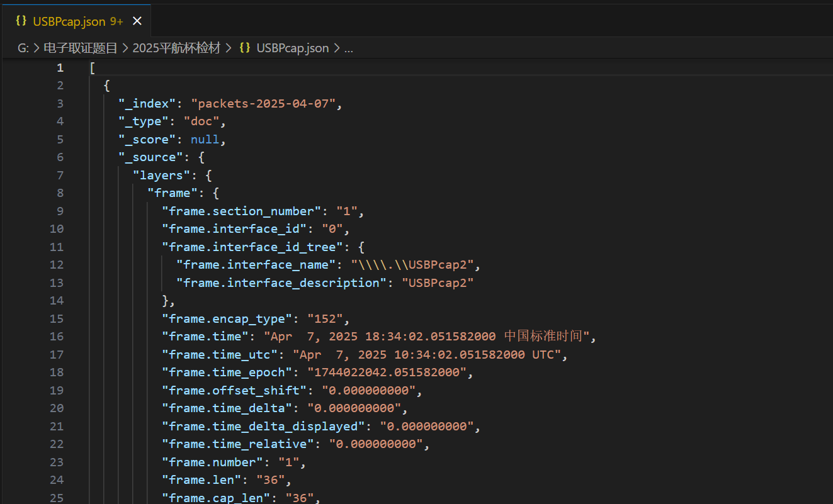Click line number 25 in the gutter
Screen dimensions: 833x504
[x=57, y=498]
